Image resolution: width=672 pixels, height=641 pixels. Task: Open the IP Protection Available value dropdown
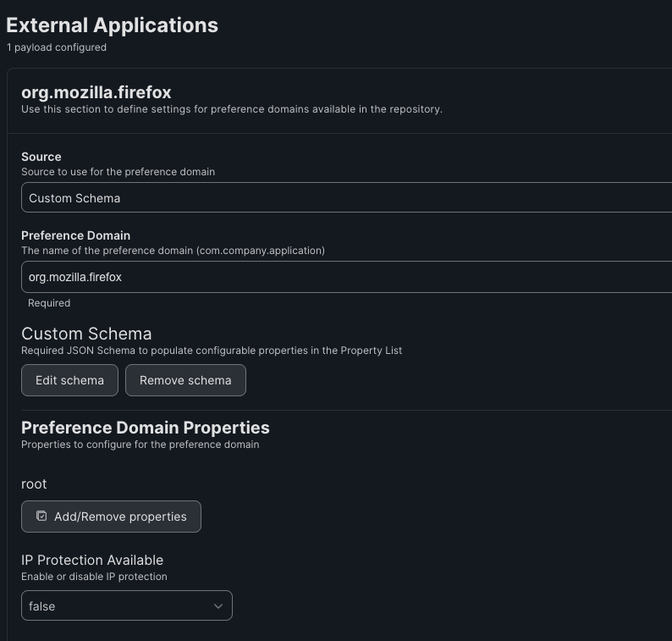pyautogui.click(x=126, y=606)
